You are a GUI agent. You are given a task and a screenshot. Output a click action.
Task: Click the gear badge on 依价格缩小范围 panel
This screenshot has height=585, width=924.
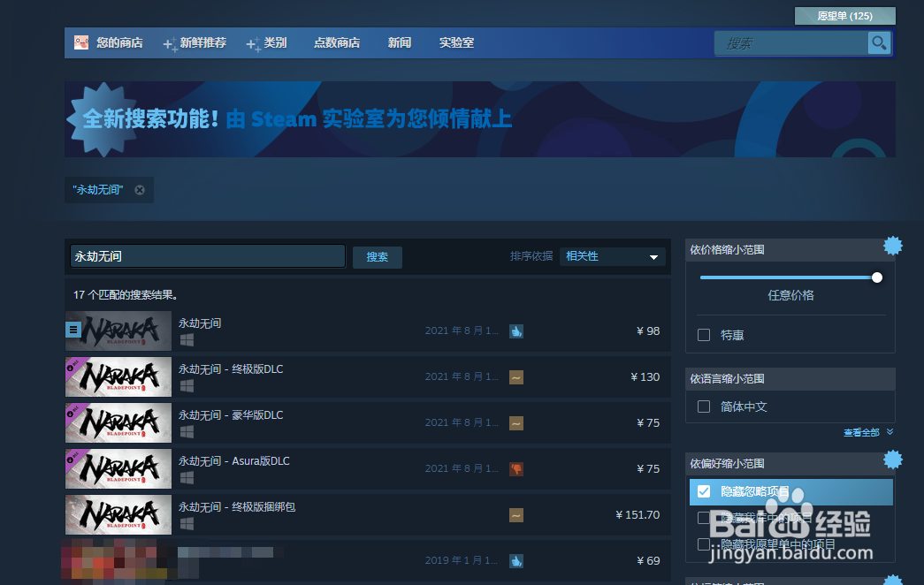pos(893,246)
